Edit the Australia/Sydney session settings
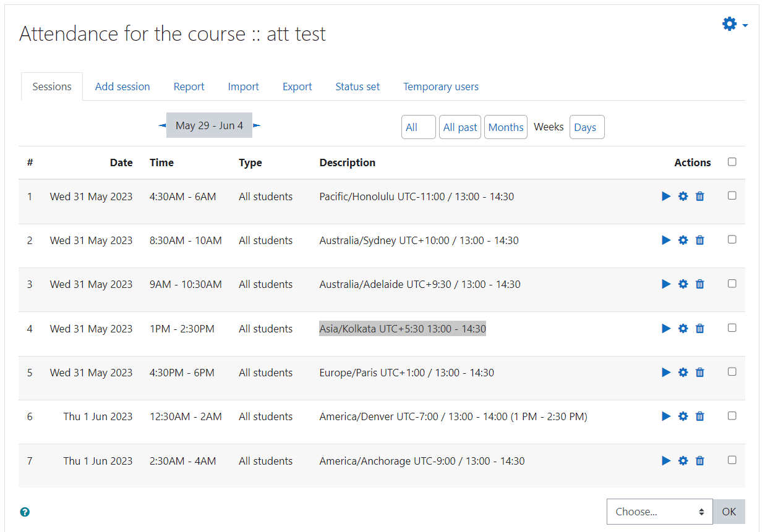This screenshot has height=532, width=765. [683, 240]
